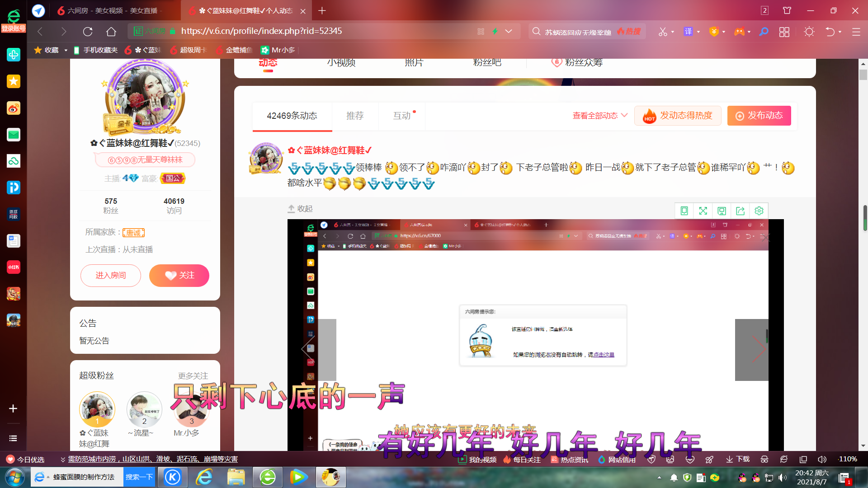Viewport: 868px width, 488px height.
Task: Click the forward navigation arrow
Action: point(64,31)
